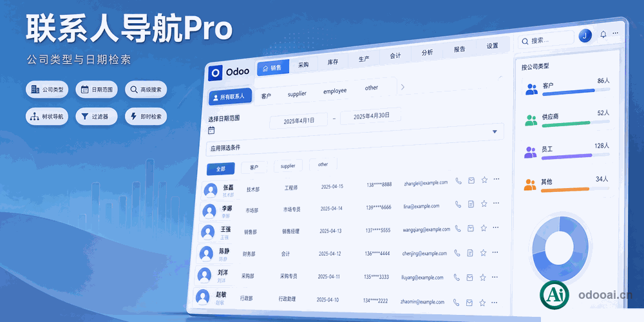
Task: Click the user avatar J
Action: 585,35
